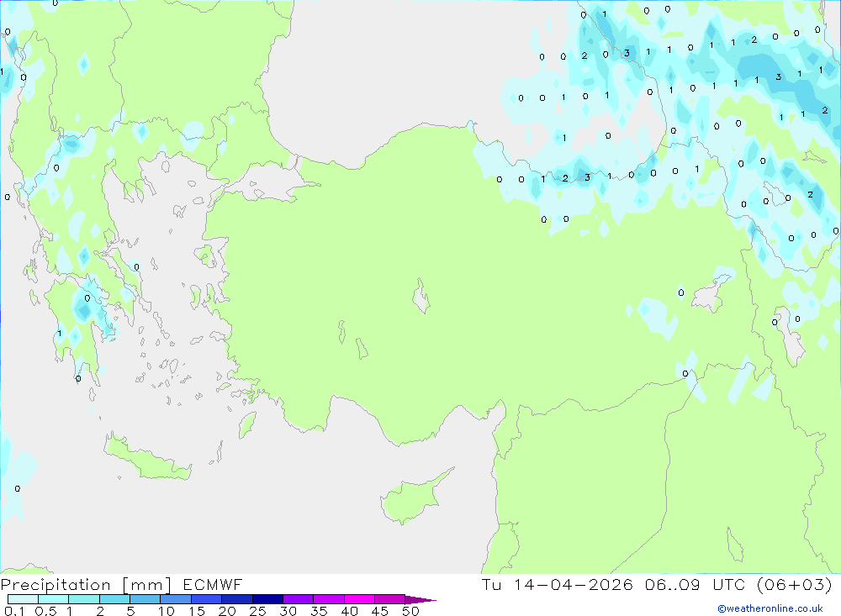This screenshot has width=841, height=616.
Task: Click the '15' legend scale label
Action: pos(197,611)
